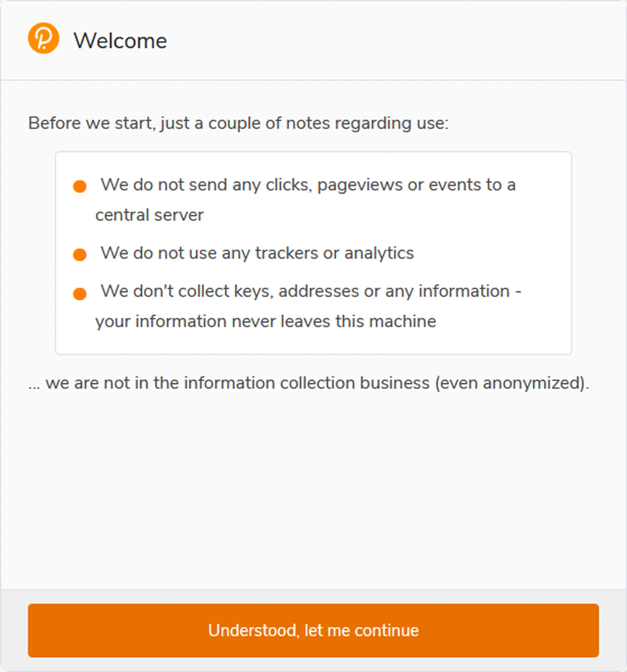Select the 'Before we start' intro sentence

(238, 123)
